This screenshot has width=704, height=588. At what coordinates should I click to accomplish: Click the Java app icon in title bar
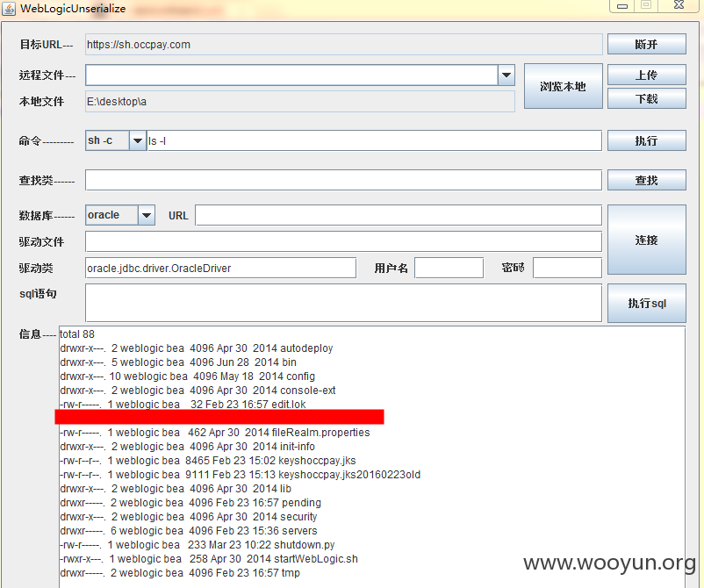tap(9, 9)
